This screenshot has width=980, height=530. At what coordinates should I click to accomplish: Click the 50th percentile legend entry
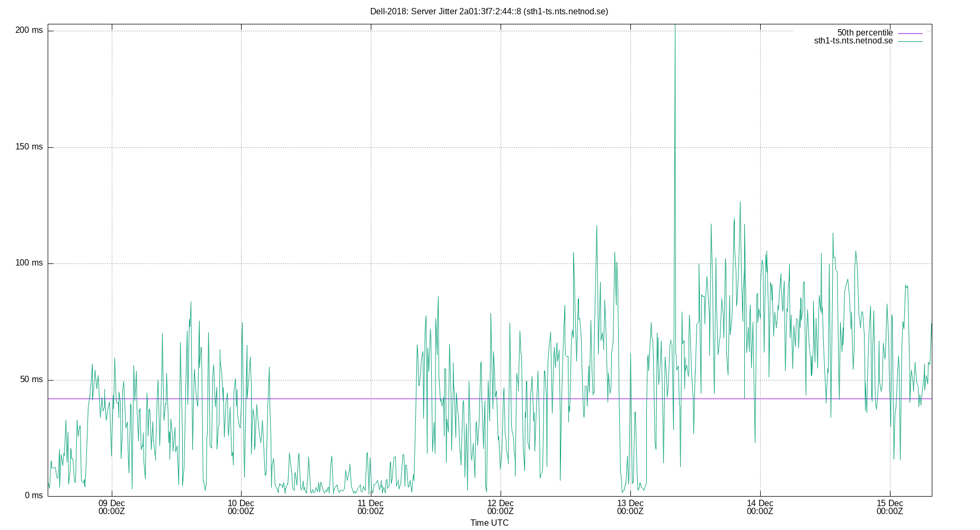point(865,32)
